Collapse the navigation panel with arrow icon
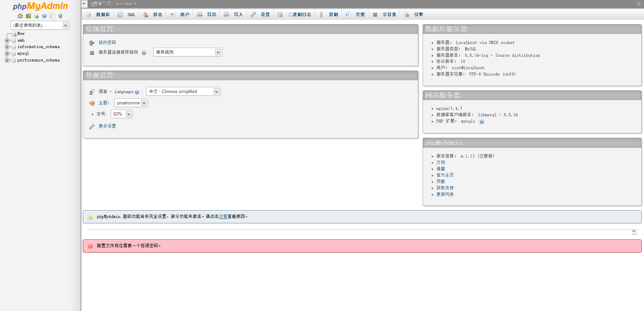This screenshot has height=311, width=644. coord(84,4)
